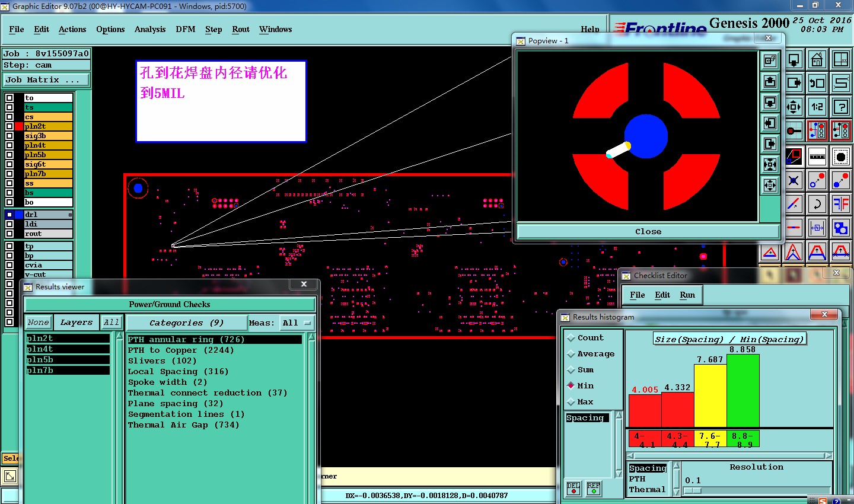Image resolution: width=854 pixels, height=504 pixels.
Task: Toggle checkbox for layer 'cvia'
Action: 9,265
